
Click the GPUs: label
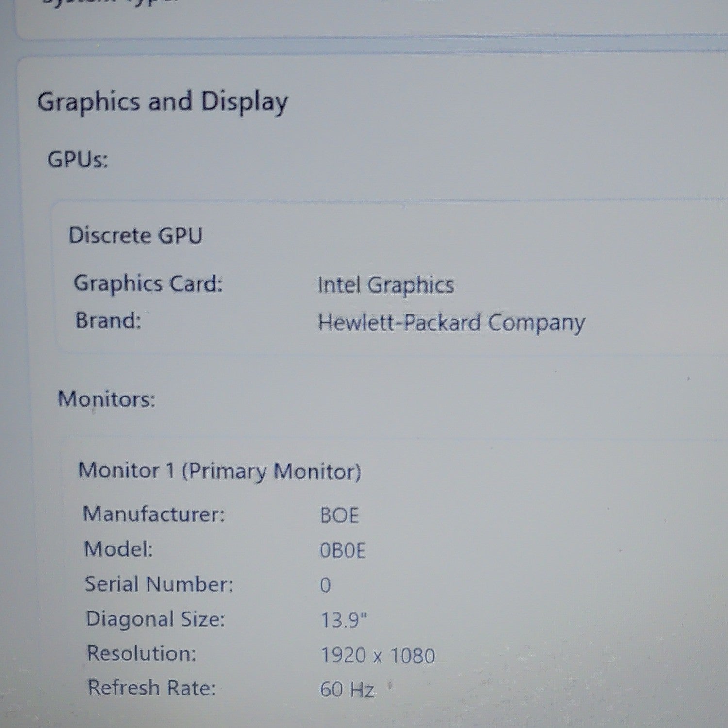click(x=78, y=160)
